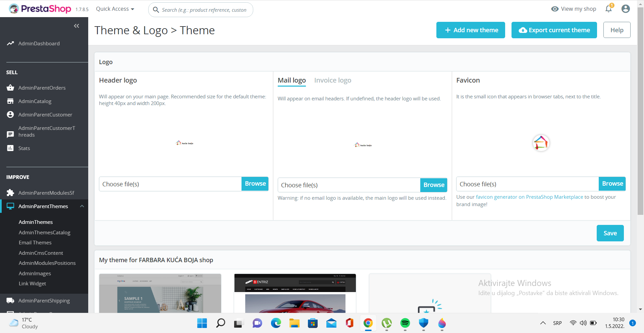
Task: Switch to the Invoice logo tab
Action: click(x=333, y=81)
